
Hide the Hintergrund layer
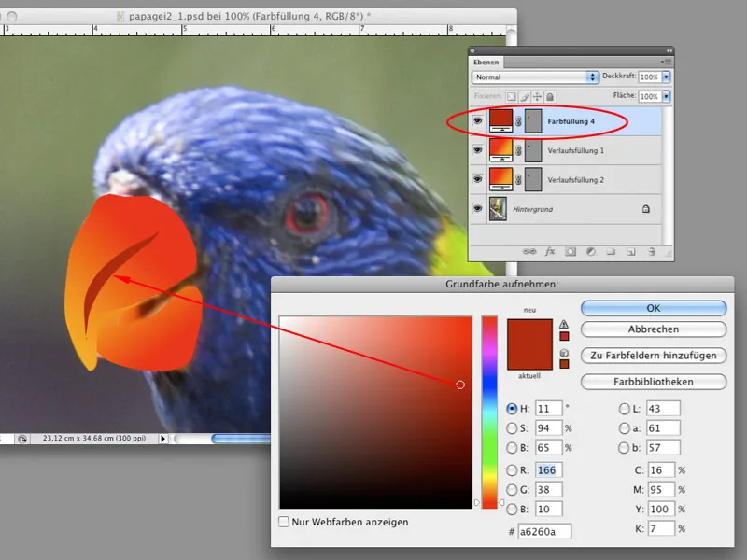tap(477, 208)
